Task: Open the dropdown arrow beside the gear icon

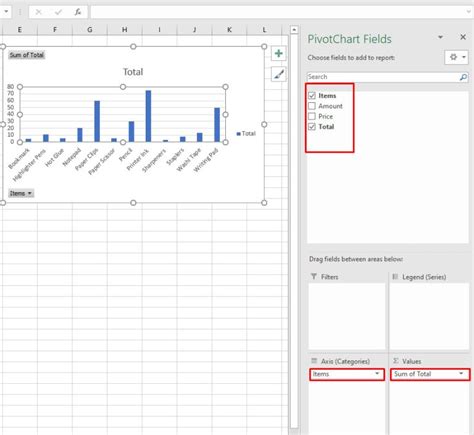Action: pos(464,57)
